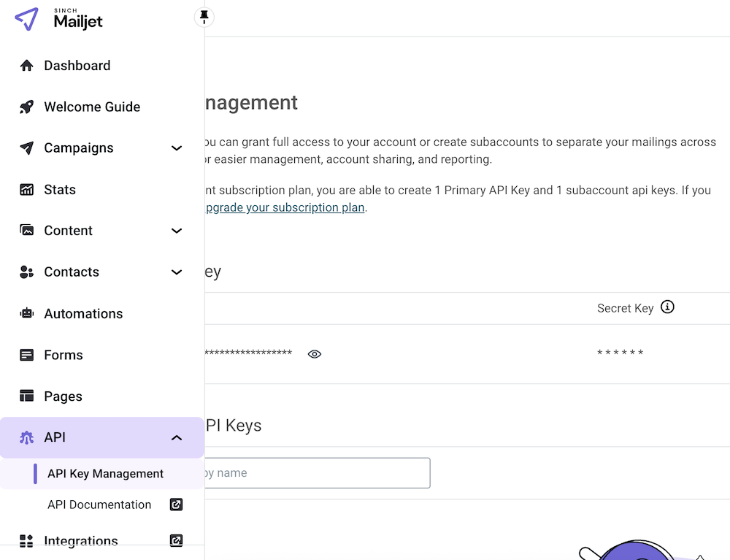730x560 pixels.
Task: Click the Pages layout icon
Action: click(27, 396)
